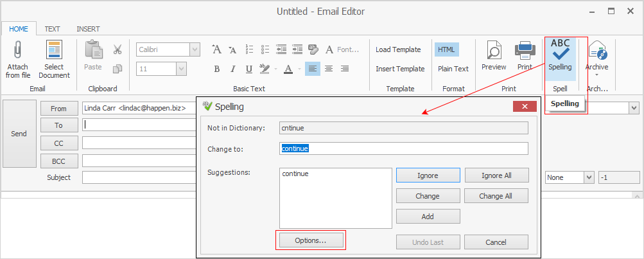Click the Cut scissors icon
Image resolution: width=644 pixels, height=259 pixels.
pyautogui.click(x=117, y=49)
